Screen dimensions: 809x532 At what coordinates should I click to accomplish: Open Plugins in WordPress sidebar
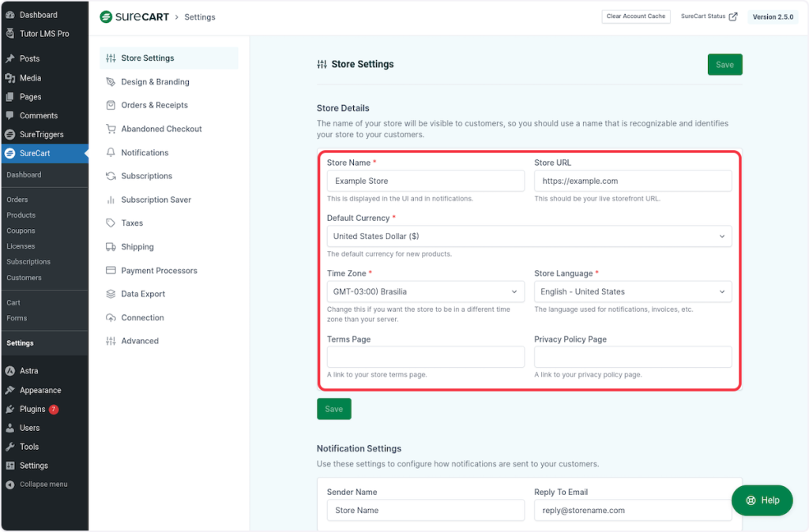(x=32, y=409)
